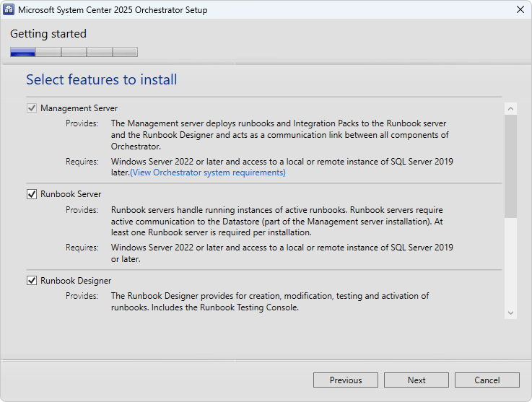Uncheck the Runbook Designer checkbox
532x402 pixels.
pyautogui.click(x=32, y=281)
